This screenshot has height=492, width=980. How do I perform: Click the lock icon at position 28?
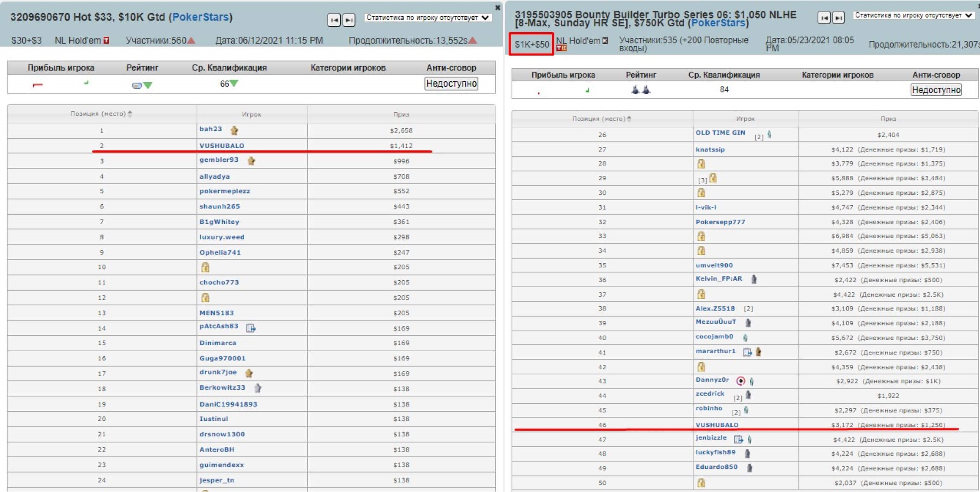(x=701, y=164)
